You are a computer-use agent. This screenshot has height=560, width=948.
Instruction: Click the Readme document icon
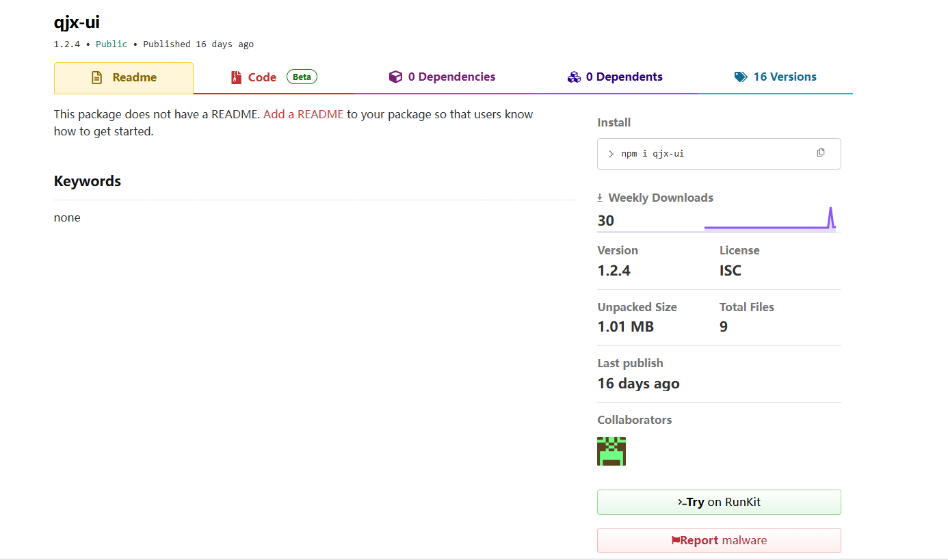point(97,78)
